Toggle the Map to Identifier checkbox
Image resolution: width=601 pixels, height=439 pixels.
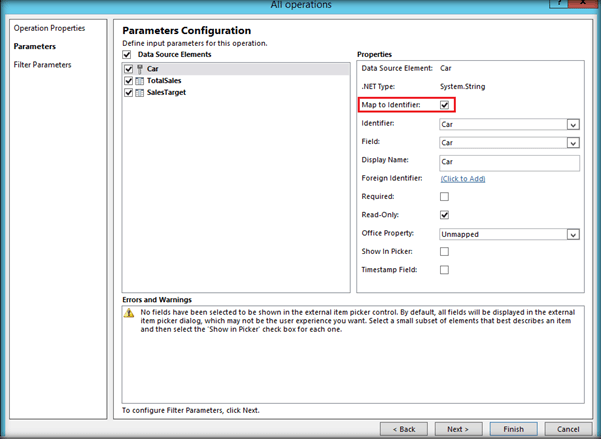tap(445, 105)
